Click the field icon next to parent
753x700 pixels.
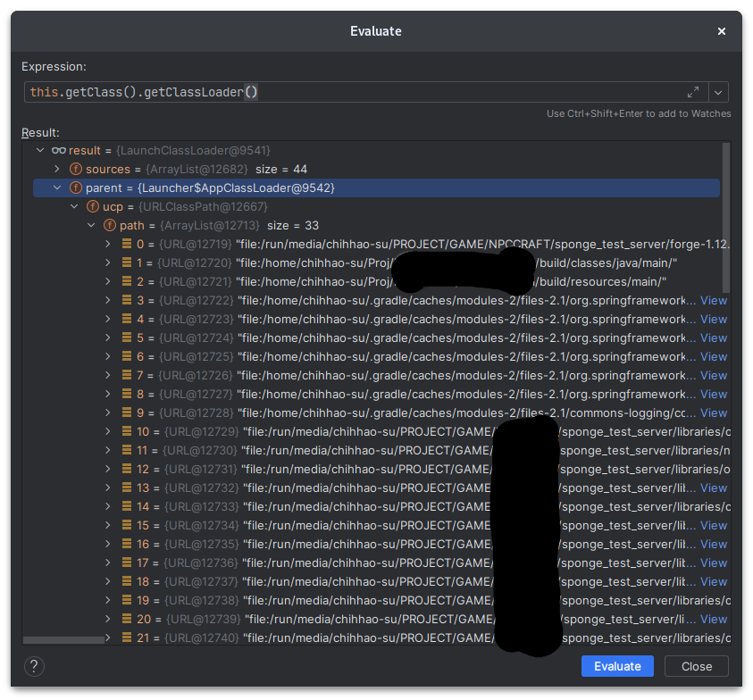click(x=75, y=187)
